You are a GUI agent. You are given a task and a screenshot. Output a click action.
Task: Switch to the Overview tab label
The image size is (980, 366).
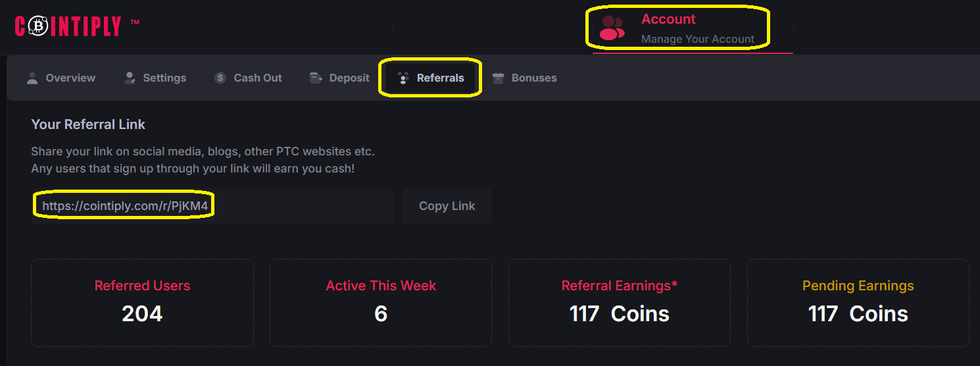click(70, 78)
